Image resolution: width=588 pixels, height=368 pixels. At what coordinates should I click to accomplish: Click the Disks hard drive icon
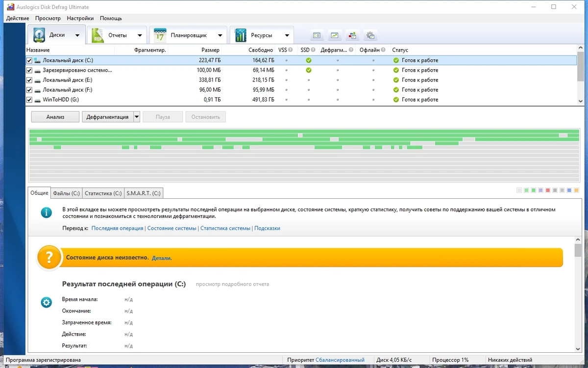point(39,35)
